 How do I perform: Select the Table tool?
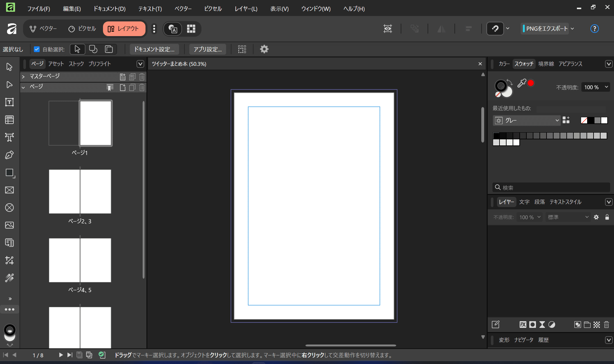pyautogui.click(x=9, y=120)
